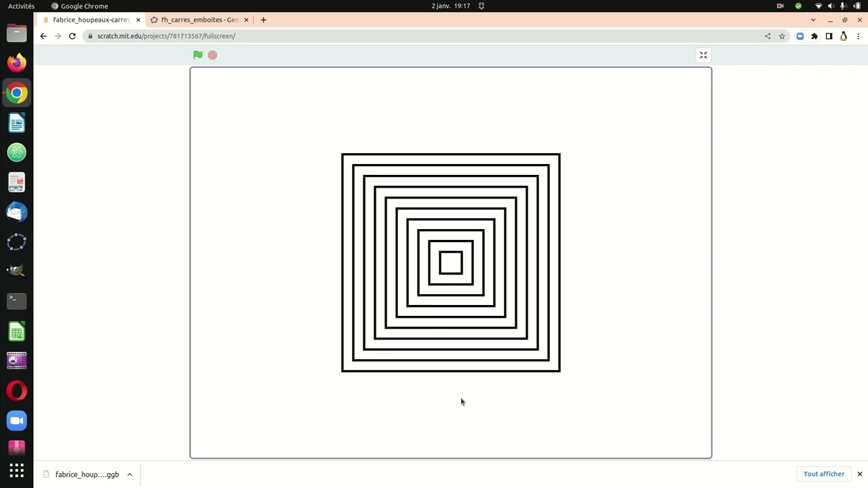Reload the Scratch page
Image resolution: width=868 pixels, height=488 pixels.
pyautogui.click(x=72, y=36)
